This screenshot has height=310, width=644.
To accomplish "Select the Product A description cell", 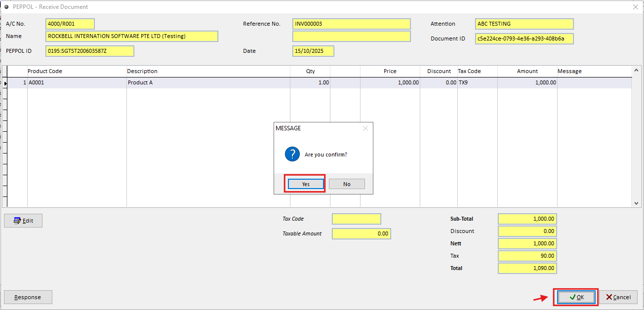I will 208,83.
